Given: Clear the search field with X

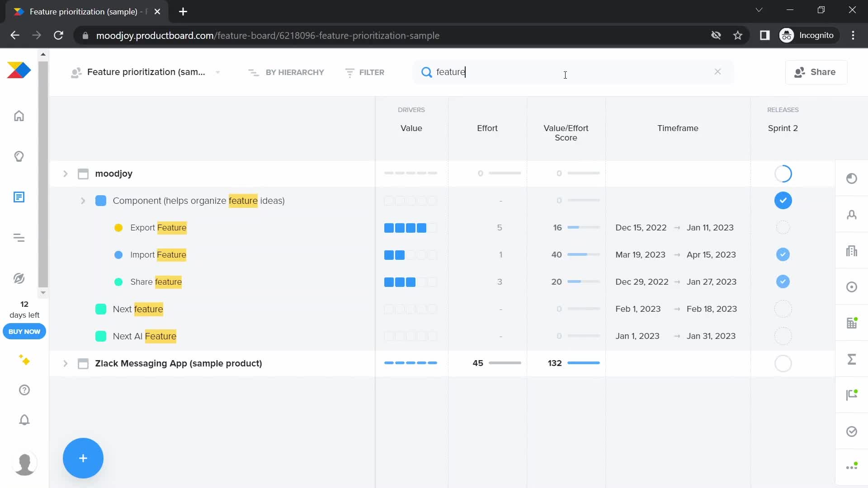Looking at the screenshot, I should (717, 72).
